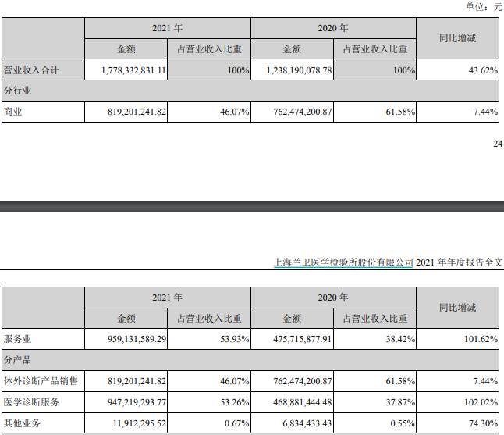Select the 其他业务 row label
The height and width of the screenshot is (435, 504).
(x=22, y=423)
